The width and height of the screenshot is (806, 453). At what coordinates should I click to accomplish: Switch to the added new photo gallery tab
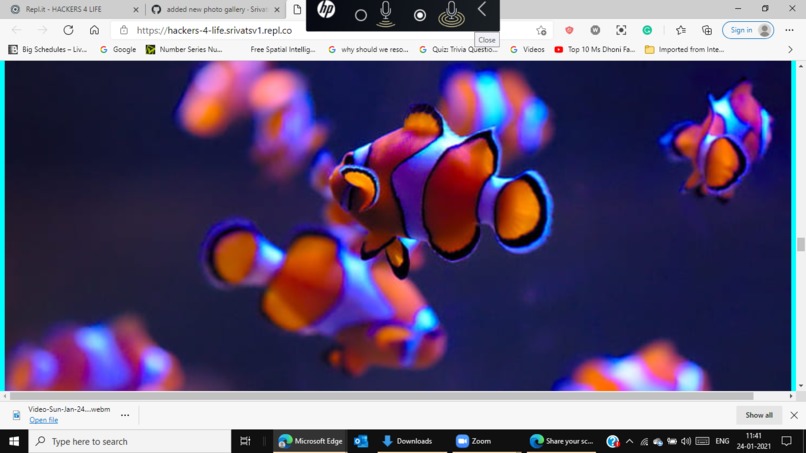216,9
